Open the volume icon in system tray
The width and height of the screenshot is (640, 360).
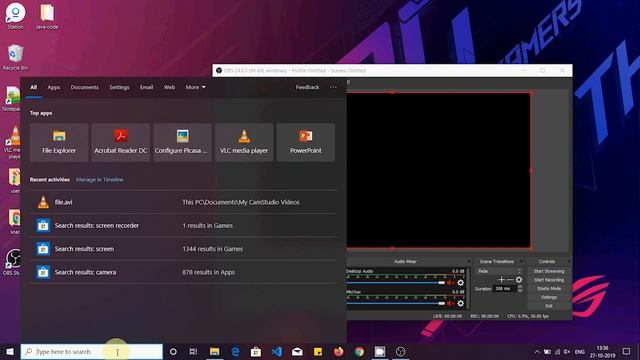567,351
